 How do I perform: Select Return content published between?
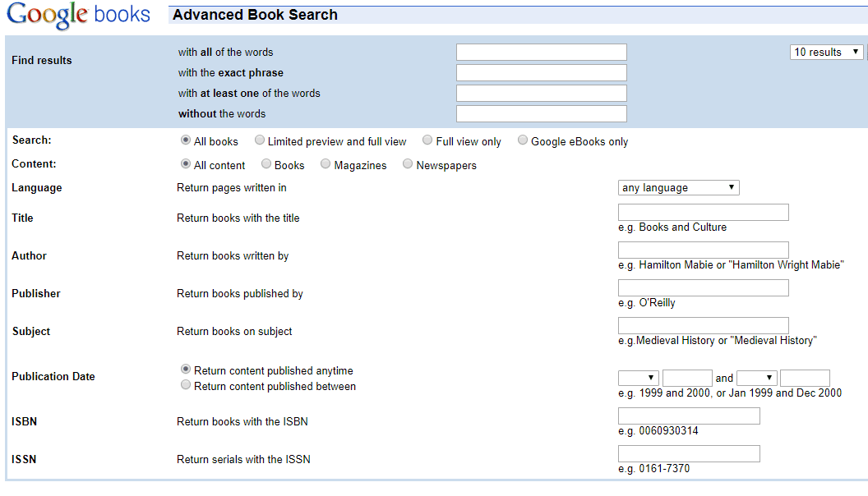(x=186, y=385)
